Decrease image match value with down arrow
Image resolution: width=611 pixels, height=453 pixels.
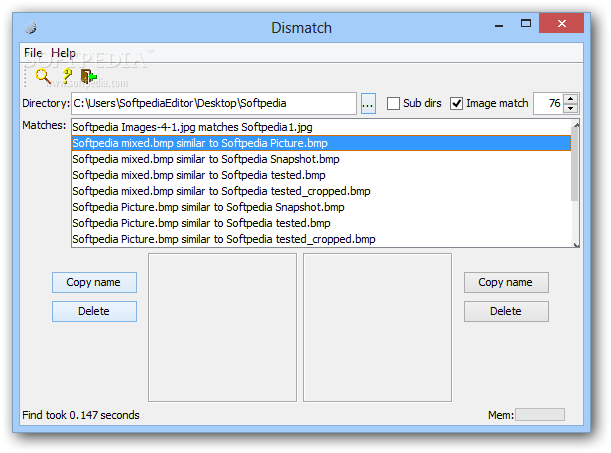(570, 108)
